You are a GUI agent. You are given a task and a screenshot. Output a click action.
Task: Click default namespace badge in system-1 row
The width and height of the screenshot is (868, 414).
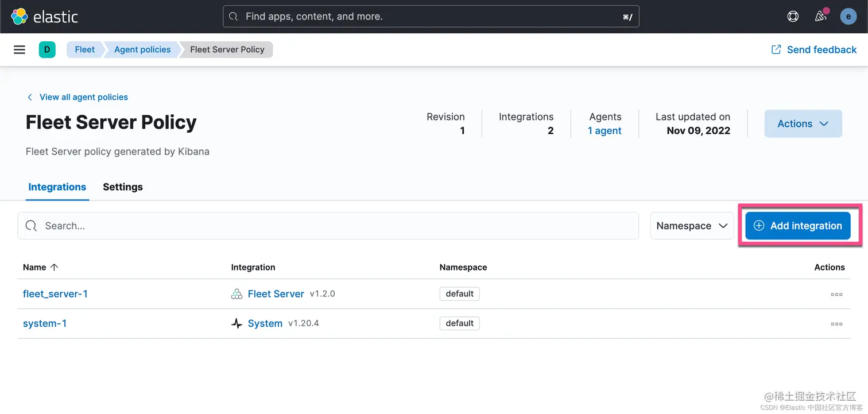tap(459, 323)
